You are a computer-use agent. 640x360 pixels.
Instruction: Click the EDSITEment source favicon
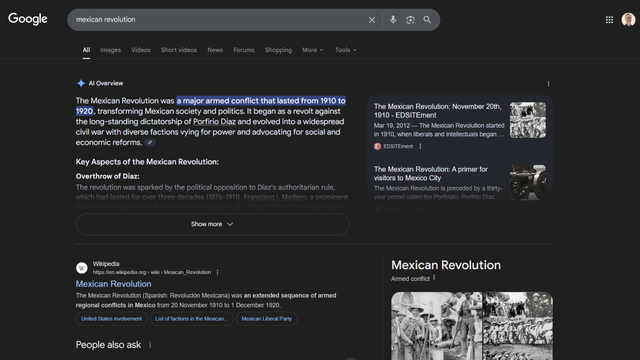pyautogui.click(x=378, y=146)
